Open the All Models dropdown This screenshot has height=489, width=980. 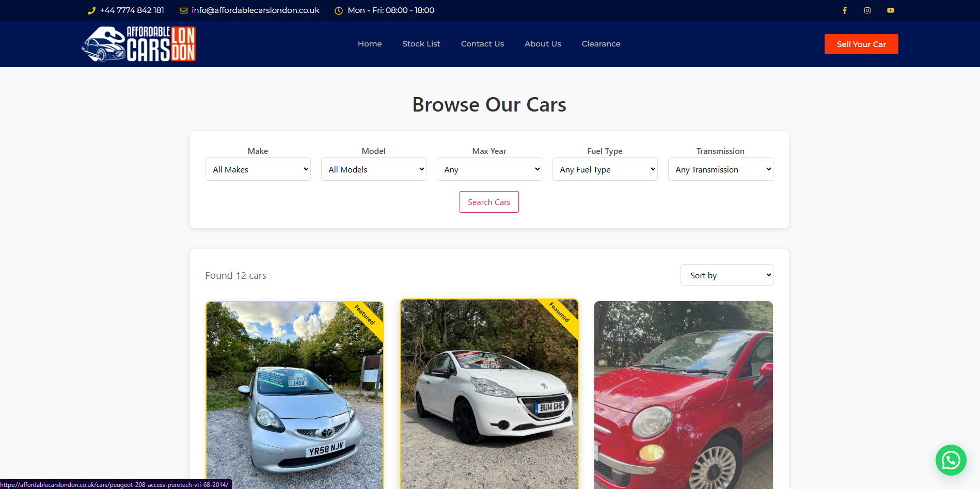373,169
